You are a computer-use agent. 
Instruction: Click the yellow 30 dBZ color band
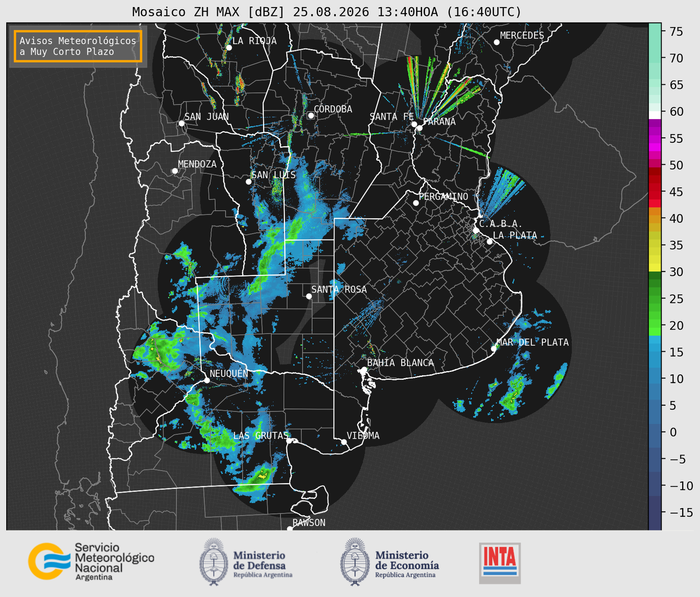point(655,269)
